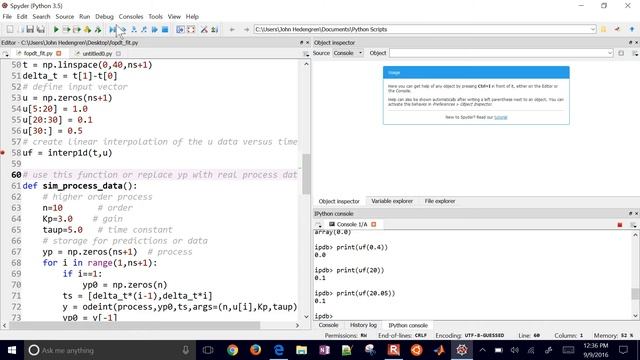This screenshot has width=640, height=360.
Task: Open Preferences via tools toolbar icon
Action: pyautogui.click(x=204, y=29)
